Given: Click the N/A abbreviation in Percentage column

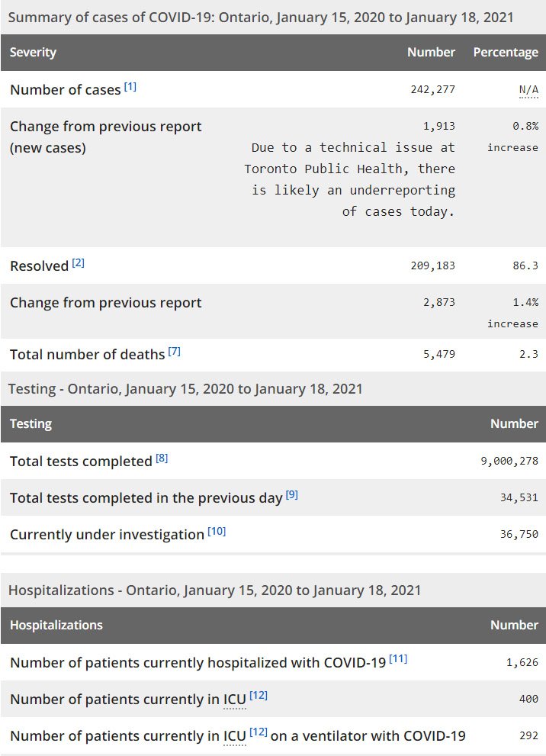Looking at the screenshot, I should (528, 90).
